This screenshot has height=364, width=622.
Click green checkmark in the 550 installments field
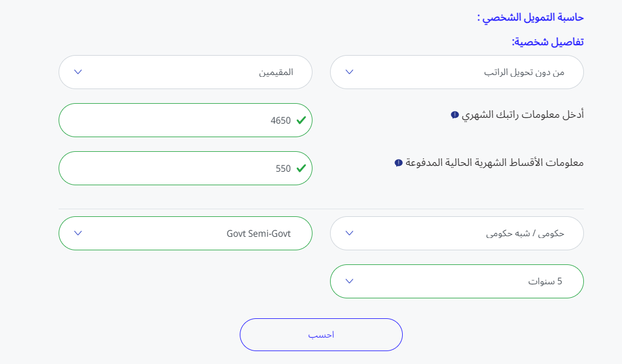coord(301,168)
